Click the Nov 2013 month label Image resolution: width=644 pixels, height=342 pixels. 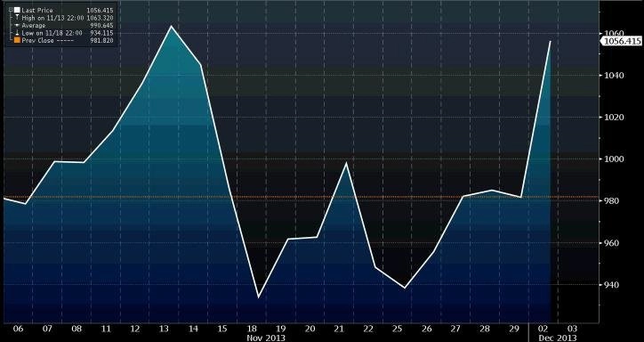click(x=265, y=338)
